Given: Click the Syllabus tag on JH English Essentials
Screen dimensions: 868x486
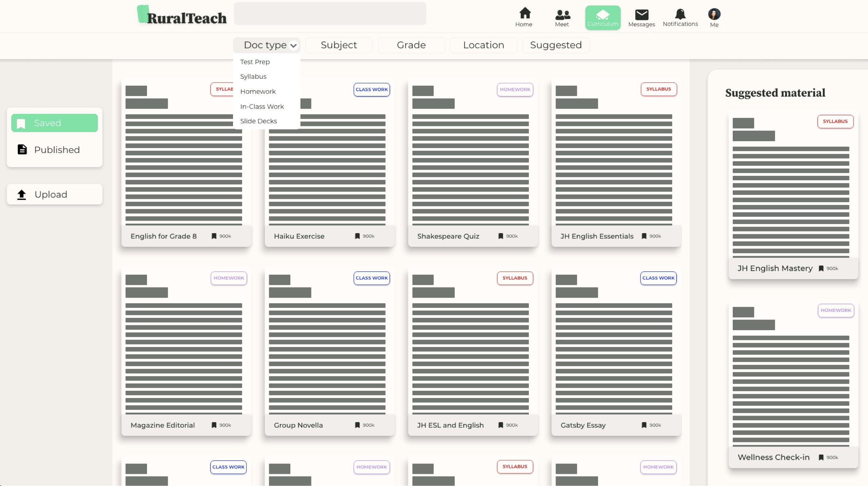Looking at the screenshot, I should tap(659, 89).
